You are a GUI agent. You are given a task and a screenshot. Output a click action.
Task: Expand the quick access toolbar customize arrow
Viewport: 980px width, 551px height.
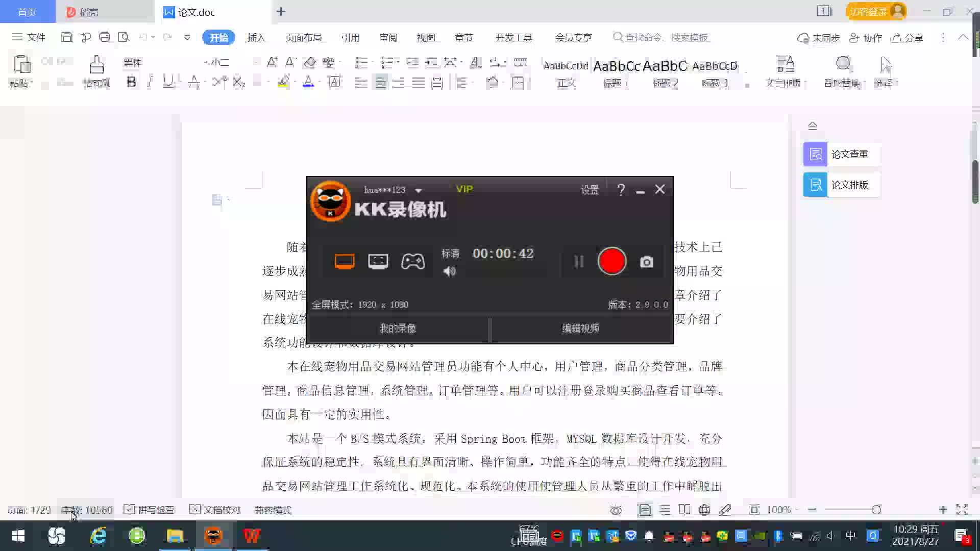(x=187, y=37)
